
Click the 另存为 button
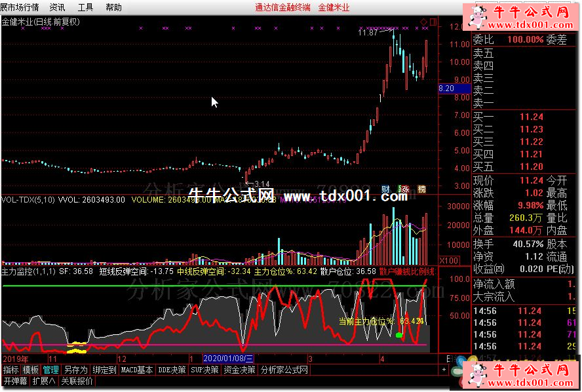point(76,370)
